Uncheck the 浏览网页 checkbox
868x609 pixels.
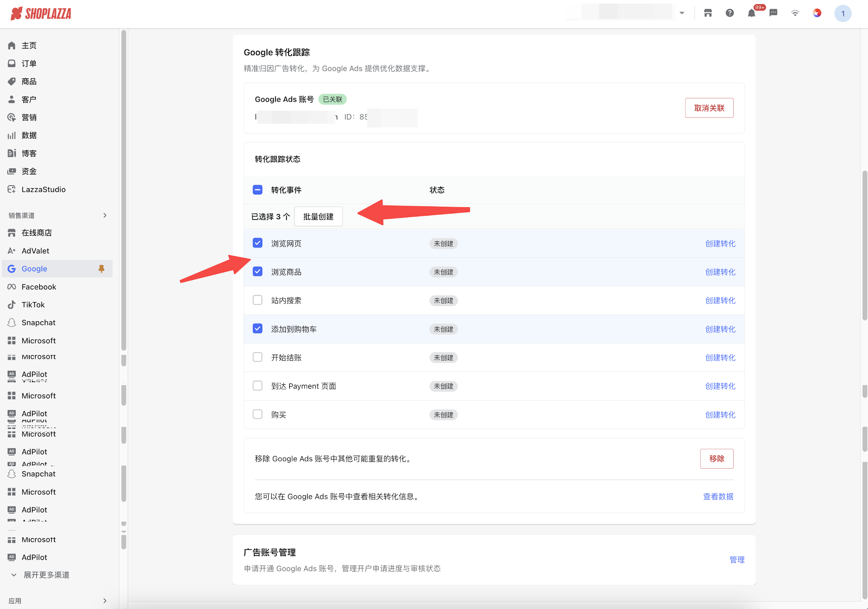(x=258, y=243)
